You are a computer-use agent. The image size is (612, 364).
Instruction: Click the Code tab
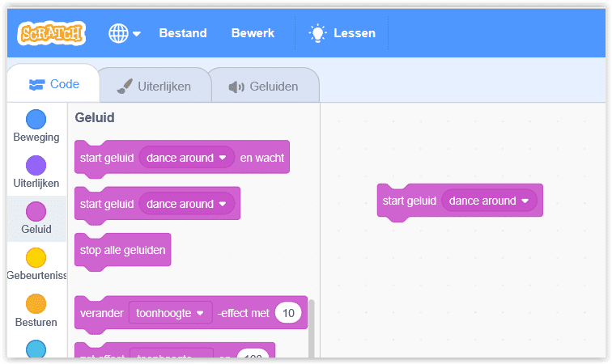tap(53, 84)
